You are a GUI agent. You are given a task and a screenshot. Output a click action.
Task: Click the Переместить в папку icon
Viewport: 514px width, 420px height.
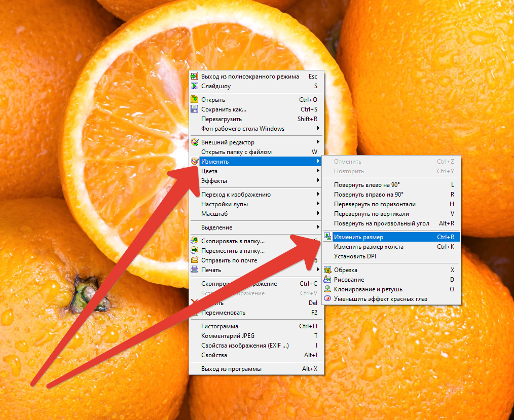tap(194, 250)
